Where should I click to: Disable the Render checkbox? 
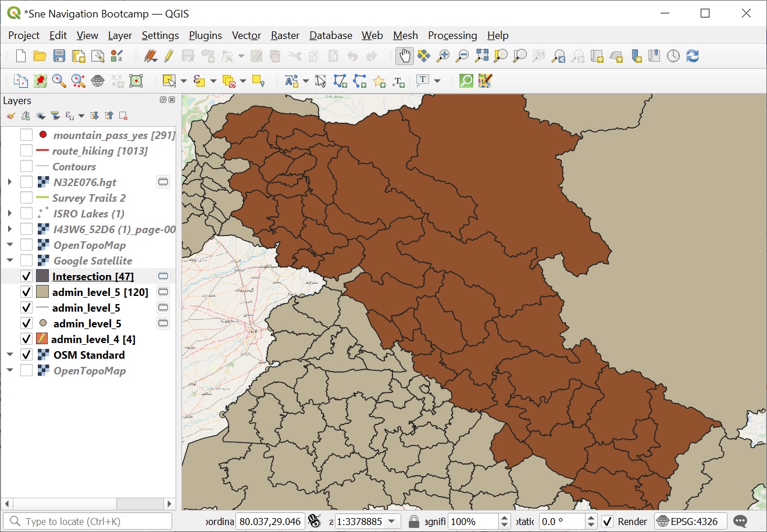click(x=607, y=522)
